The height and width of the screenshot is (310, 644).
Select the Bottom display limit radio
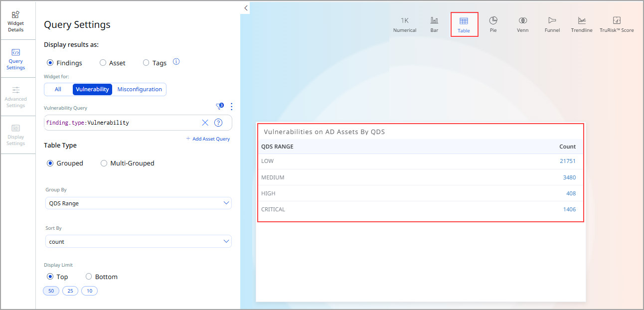coord(102,277)
